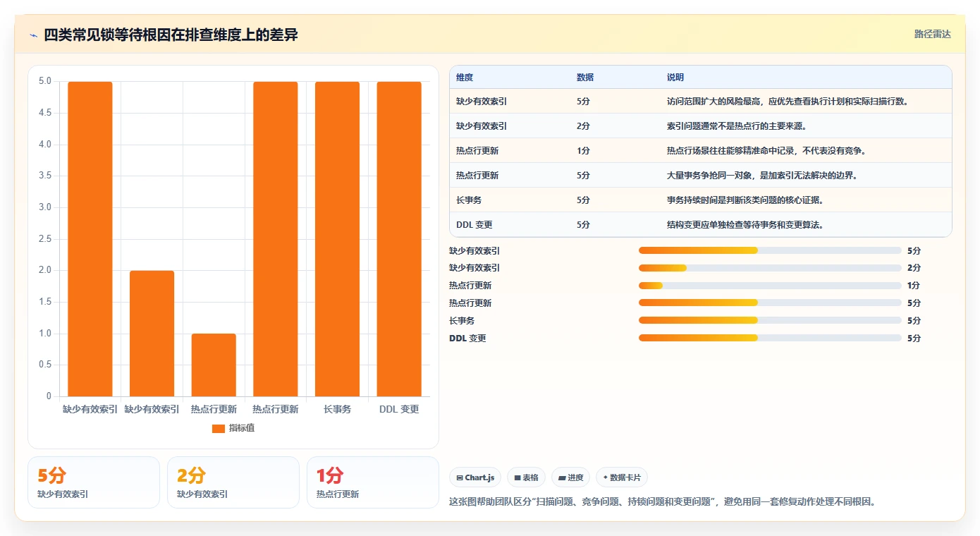This screenshot has width=980, height=536.
Task: Click the DDL 变更 chart bar
Action: coord(399,239)
